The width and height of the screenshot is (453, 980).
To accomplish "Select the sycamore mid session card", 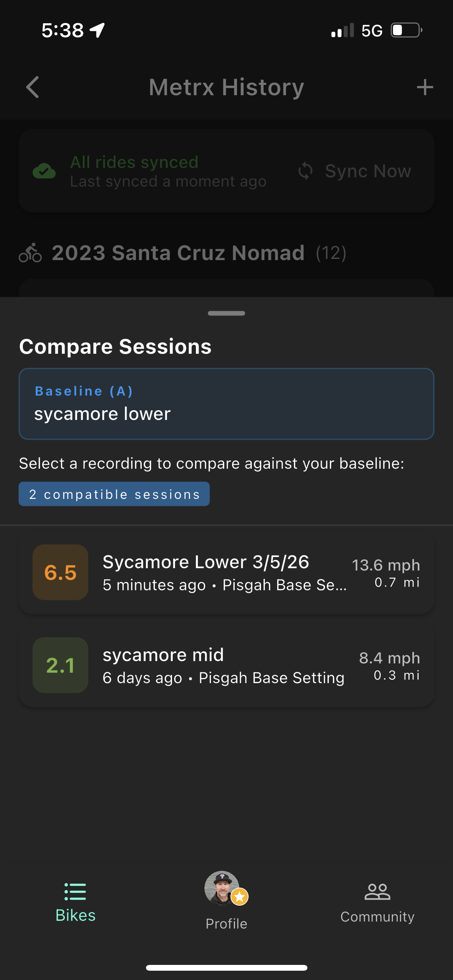I will tap(226, 665).
